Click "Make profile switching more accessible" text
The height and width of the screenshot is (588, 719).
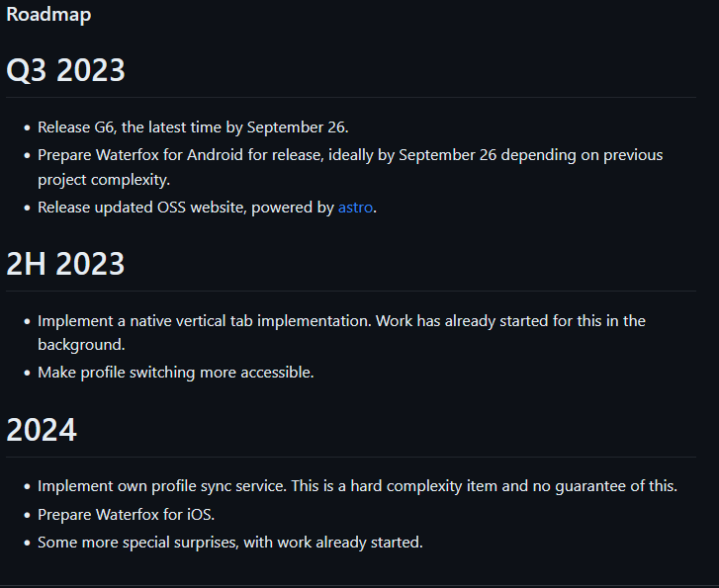(175, 373)
